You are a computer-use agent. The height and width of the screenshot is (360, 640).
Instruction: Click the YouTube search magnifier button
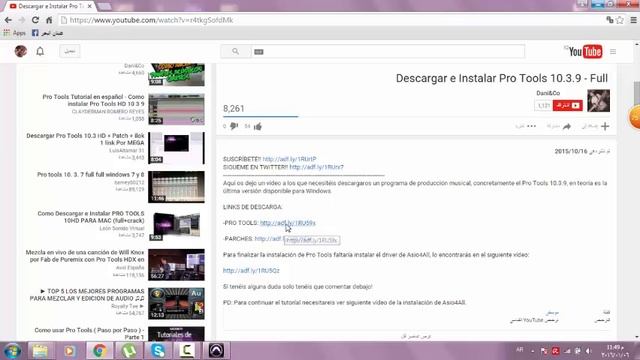coord(236,51)
